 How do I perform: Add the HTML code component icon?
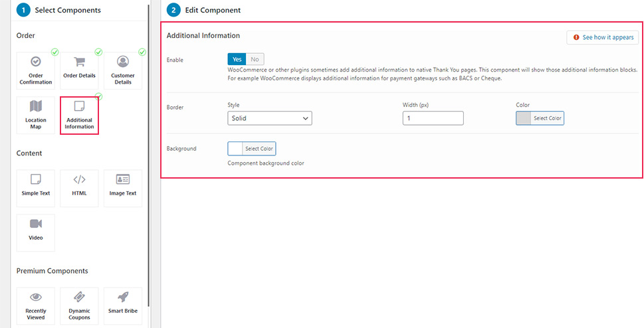point(79,179)
